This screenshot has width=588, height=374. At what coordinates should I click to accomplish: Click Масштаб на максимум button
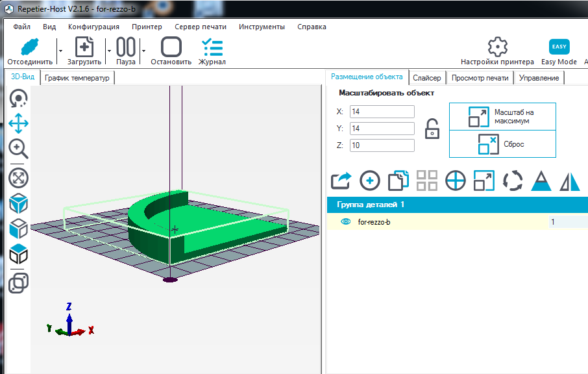pos(502,117)
